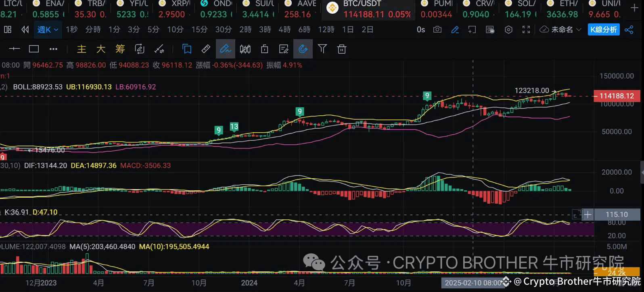Screen dimensions: 644x292
Task: Select the horizontal line drawing tool
Action: tap(15, 49)
